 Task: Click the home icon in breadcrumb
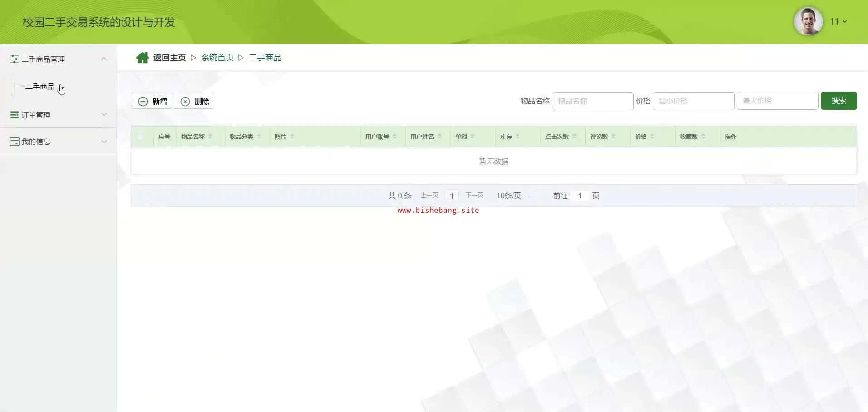coord(142,58)
